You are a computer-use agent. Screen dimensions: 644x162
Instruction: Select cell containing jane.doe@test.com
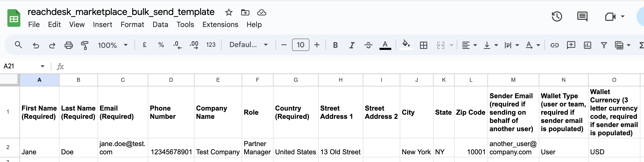pyautogui.click(x=123, y=148)
